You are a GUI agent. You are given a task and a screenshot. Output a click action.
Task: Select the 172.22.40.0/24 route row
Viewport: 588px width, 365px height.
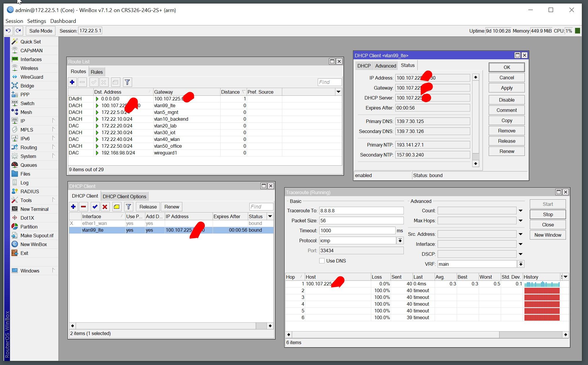[205, 139]
